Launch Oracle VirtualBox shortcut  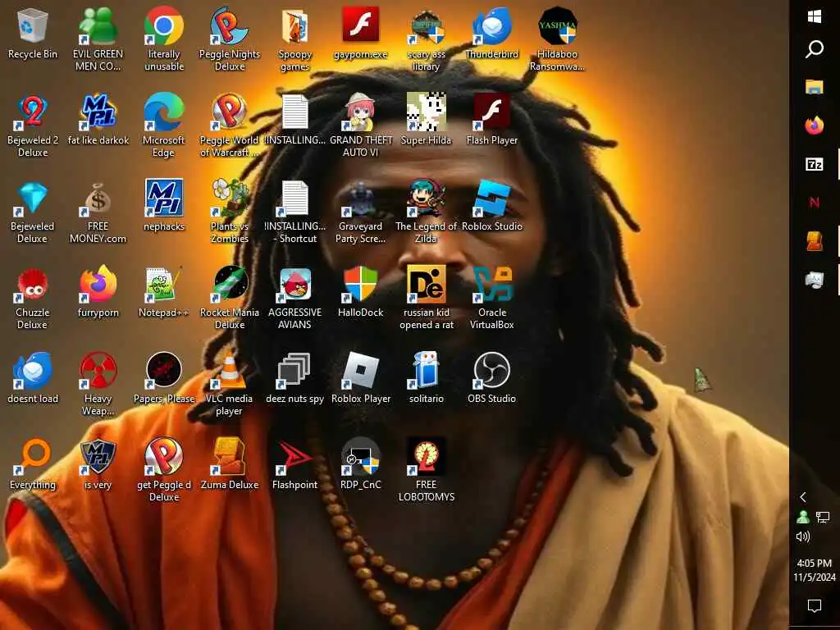[492, 285]
